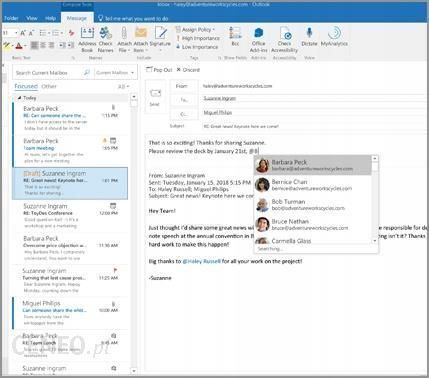Expand the Attach File dropdown arrow

pos(128,50)
